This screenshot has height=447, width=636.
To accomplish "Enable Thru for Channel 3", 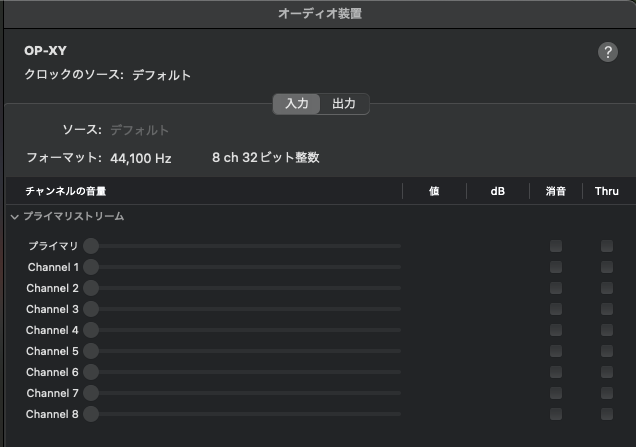I will 607,309.
